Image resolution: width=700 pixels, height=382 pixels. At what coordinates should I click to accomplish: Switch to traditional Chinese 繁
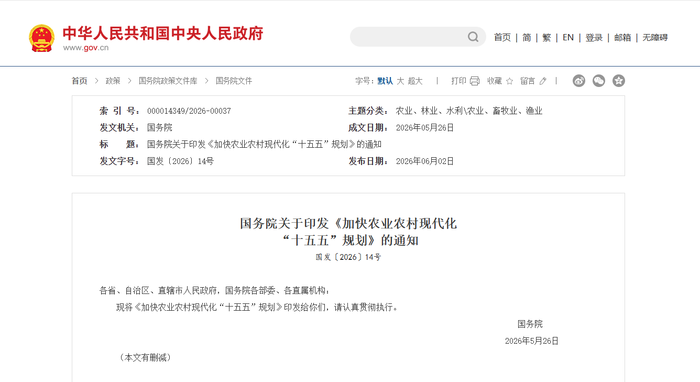click(546, 37)
